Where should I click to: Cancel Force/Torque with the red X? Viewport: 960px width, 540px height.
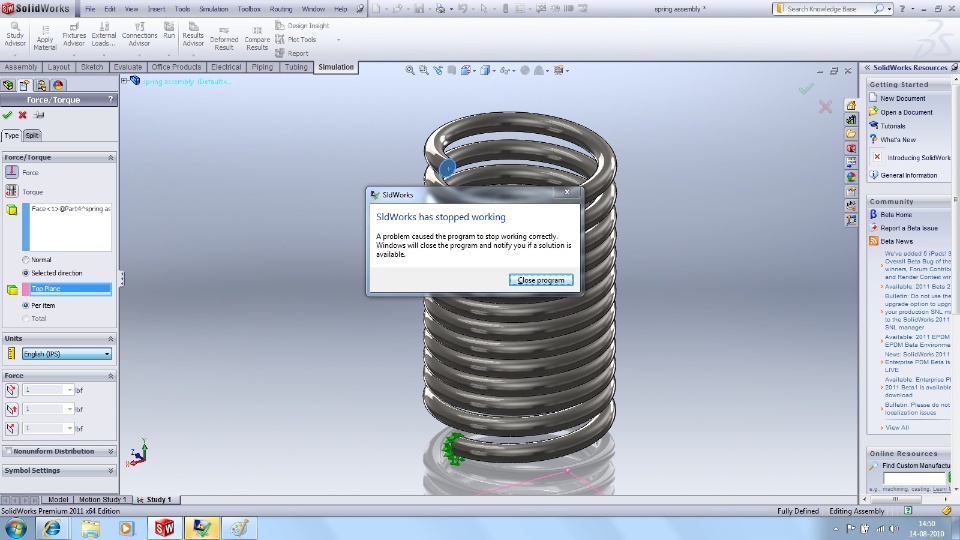[x=23, y=114]
